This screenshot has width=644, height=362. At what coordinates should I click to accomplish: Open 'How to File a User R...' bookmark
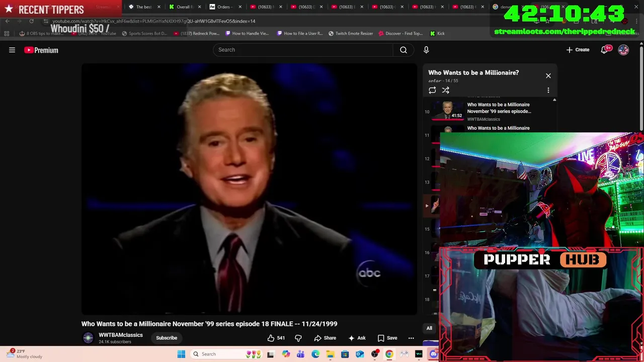click(x=299, y=33)
